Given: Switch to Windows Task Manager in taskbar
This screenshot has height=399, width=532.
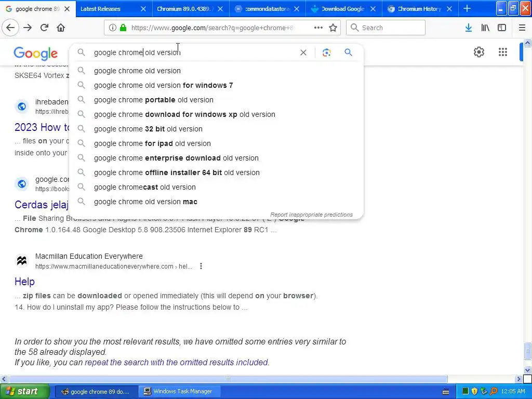Looking at the screenshot, I should pos(180,392).
